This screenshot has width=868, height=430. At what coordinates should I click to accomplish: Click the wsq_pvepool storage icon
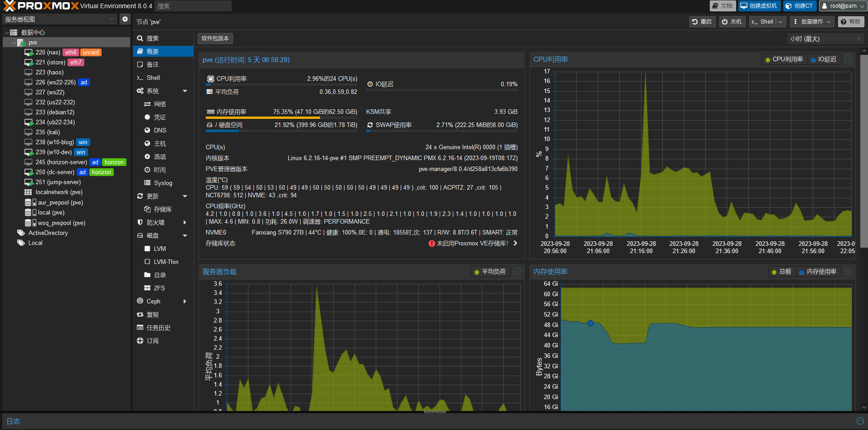30,223
